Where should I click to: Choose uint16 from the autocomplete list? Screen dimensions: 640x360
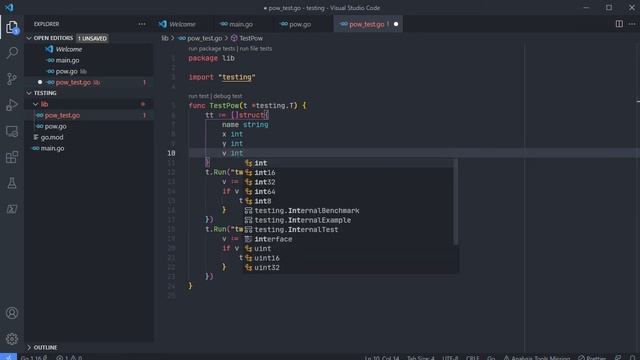pyautogui.click(x=348, y=258)
